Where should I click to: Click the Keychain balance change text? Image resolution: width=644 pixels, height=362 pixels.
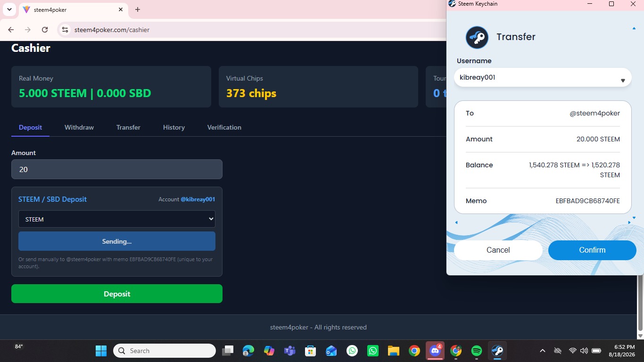point(574,170)
